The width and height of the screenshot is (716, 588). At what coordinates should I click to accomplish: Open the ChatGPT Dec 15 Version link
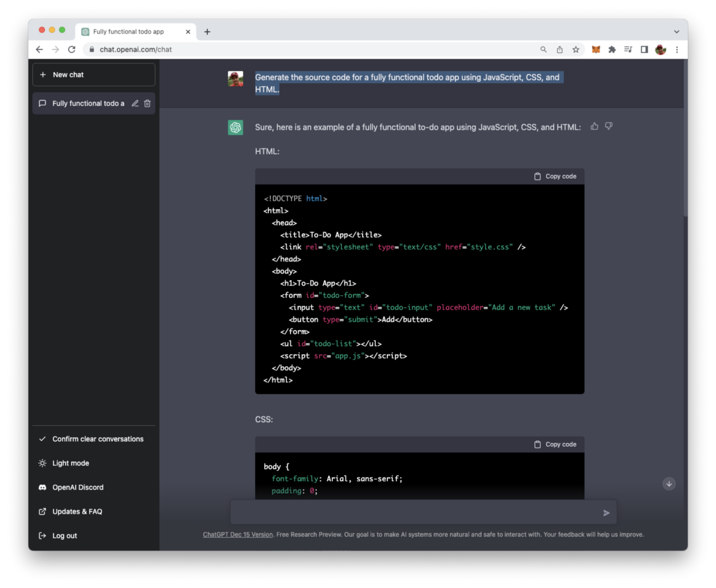238,535
